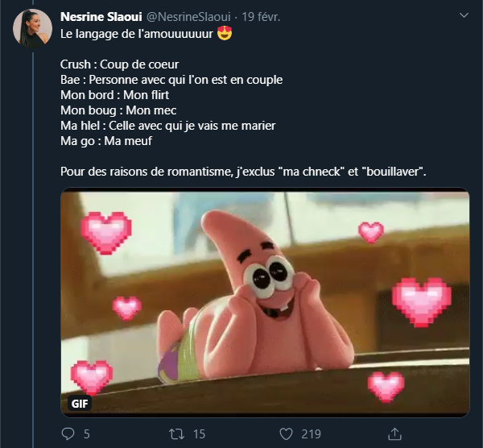Click the like count 219
The width and height of the screenshot is (483, 448).
(x=311, y=434)
